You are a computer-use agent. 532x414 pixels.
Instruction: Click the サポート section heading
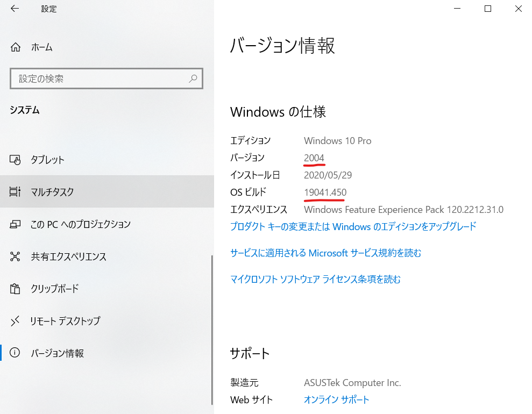[250, 353]
